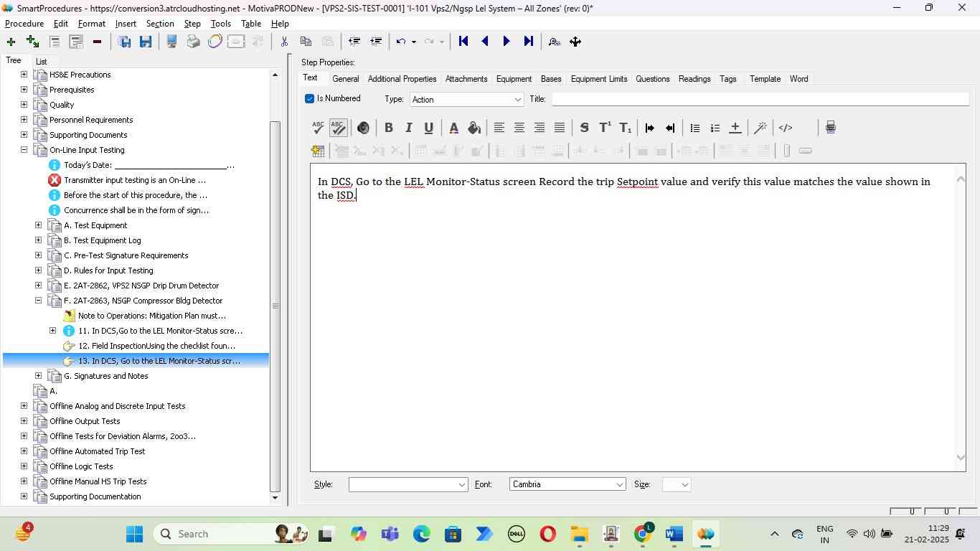Apply underline formatting

coord(428,128)
